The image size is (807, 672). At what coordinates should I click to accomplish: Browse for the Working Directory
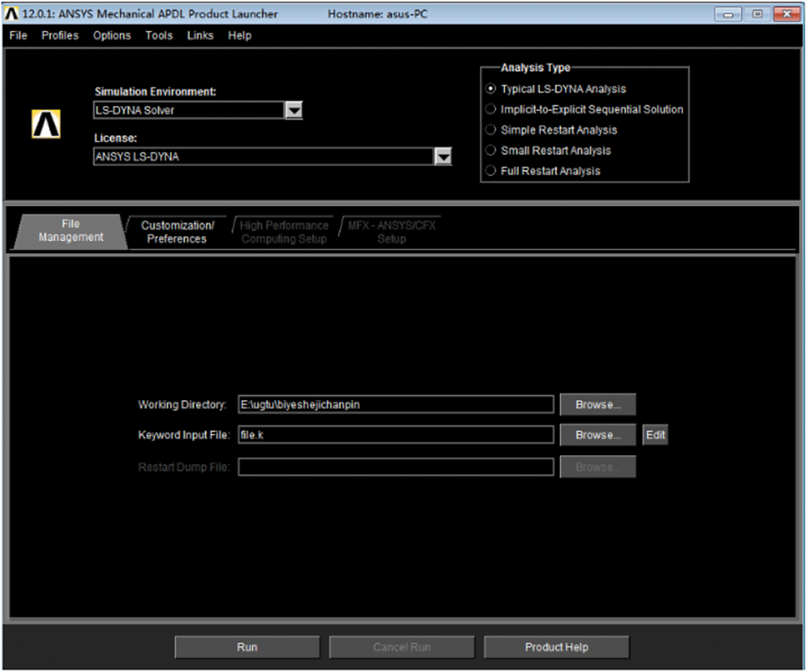598,404
